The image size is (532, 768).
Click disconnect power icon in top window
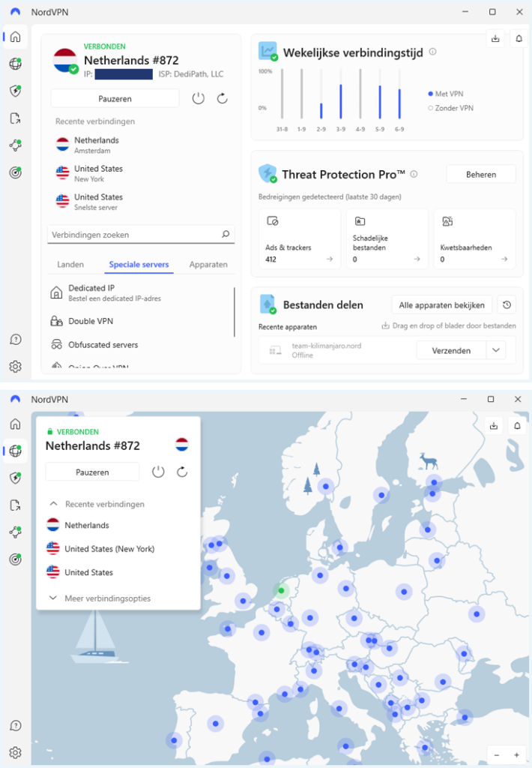(199, 98)
